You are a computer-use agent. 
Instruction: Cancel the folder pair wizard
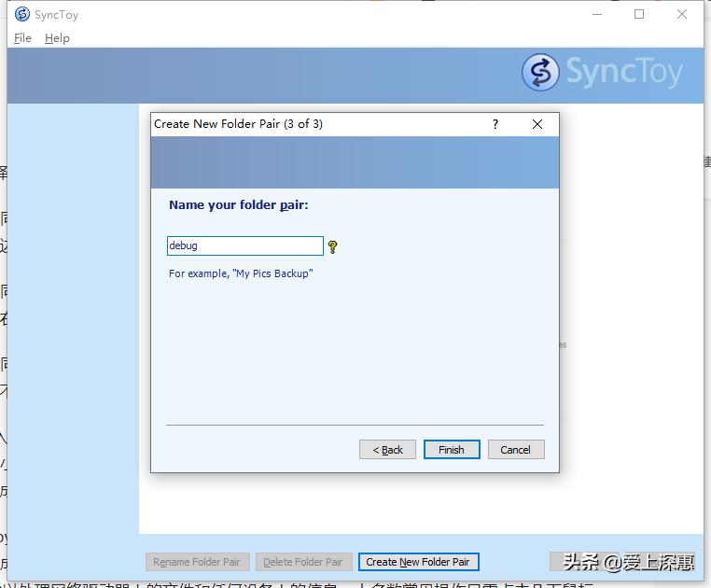516,450
